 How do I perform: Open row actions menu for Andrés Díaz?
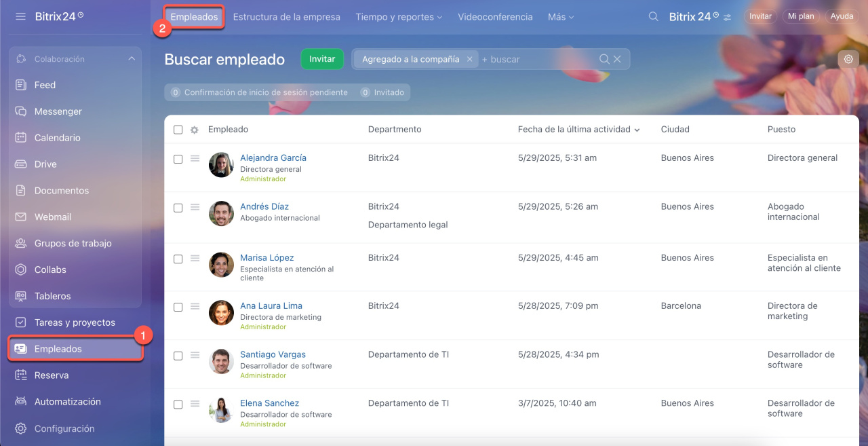pyautogui.click(x=195, y=207)
